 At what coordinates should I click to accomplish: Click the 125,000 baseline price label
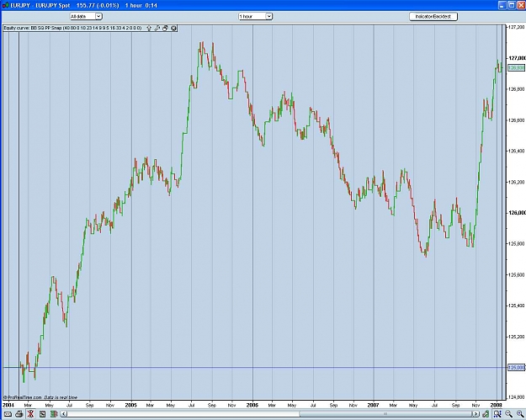[516, 368]
